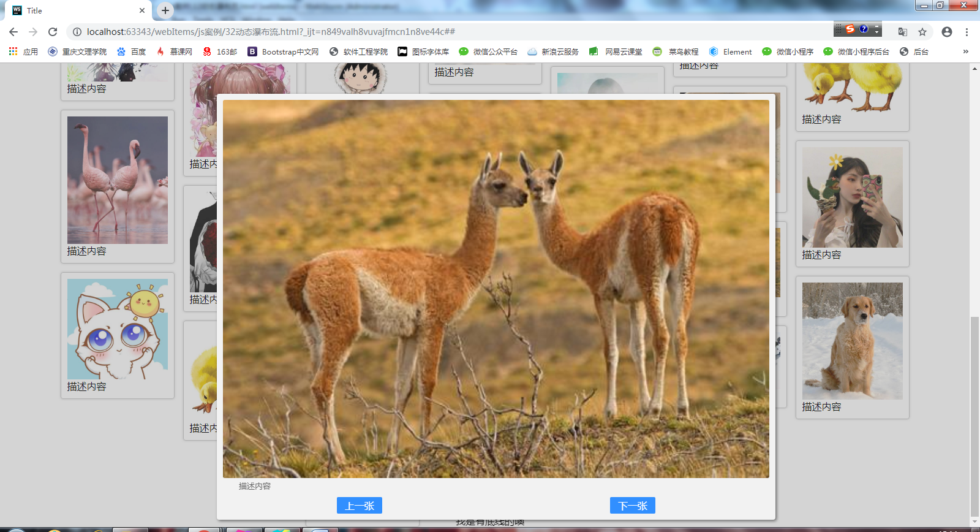The image size is (980, 532).
Task: Click 描述内容 text under the flamingo card
Action: 87,251
